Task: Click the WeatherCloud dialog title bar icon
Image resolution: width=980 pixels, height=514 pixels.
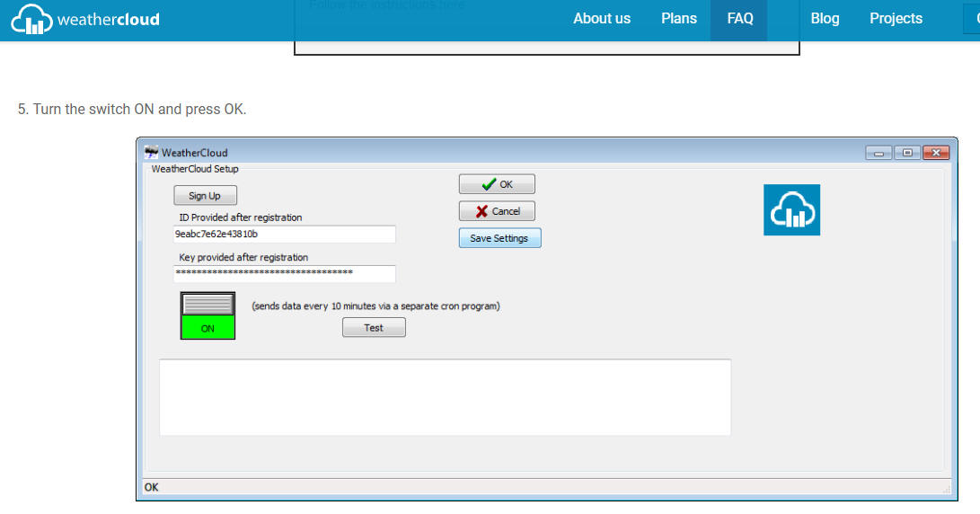Action: click(x=152, y=153)
